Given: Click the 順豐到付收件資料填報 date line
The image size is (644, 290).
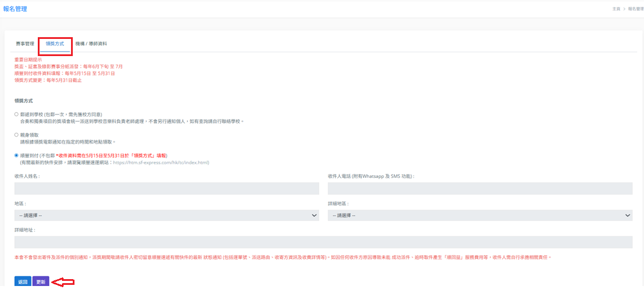Looking at the screenshot, I should 65,73.
